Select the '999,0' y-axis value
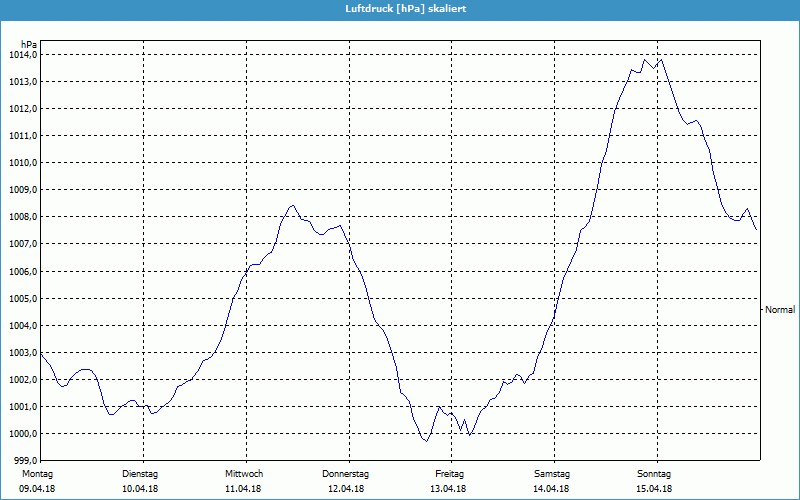Screen dimensions: 800x500 click(24, 461)
